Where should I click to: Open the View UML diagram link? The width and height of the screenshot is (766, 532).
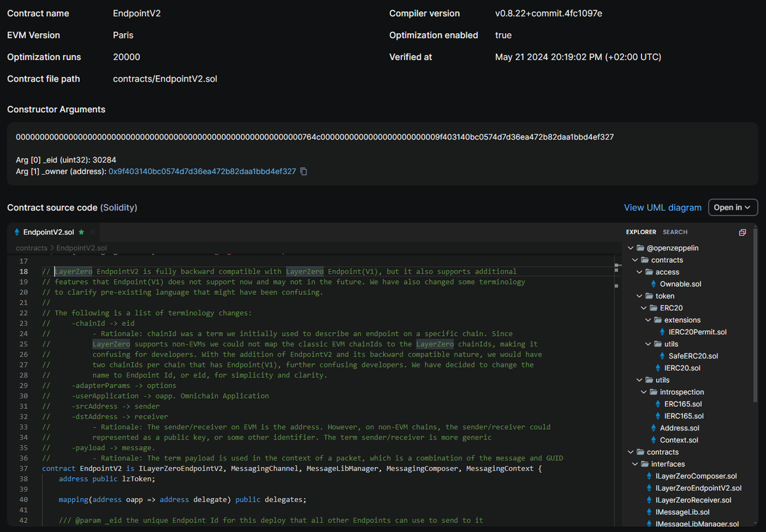point(663,207)
